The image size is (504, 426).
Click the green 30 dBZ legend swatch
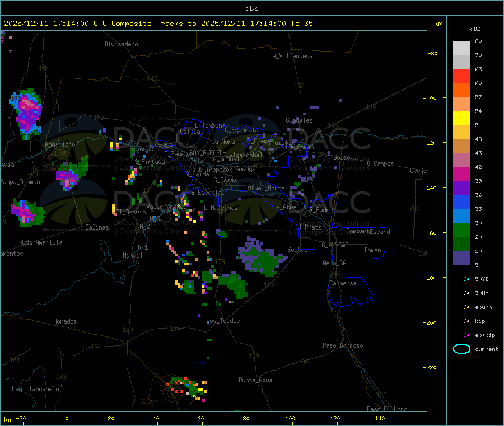461,230
